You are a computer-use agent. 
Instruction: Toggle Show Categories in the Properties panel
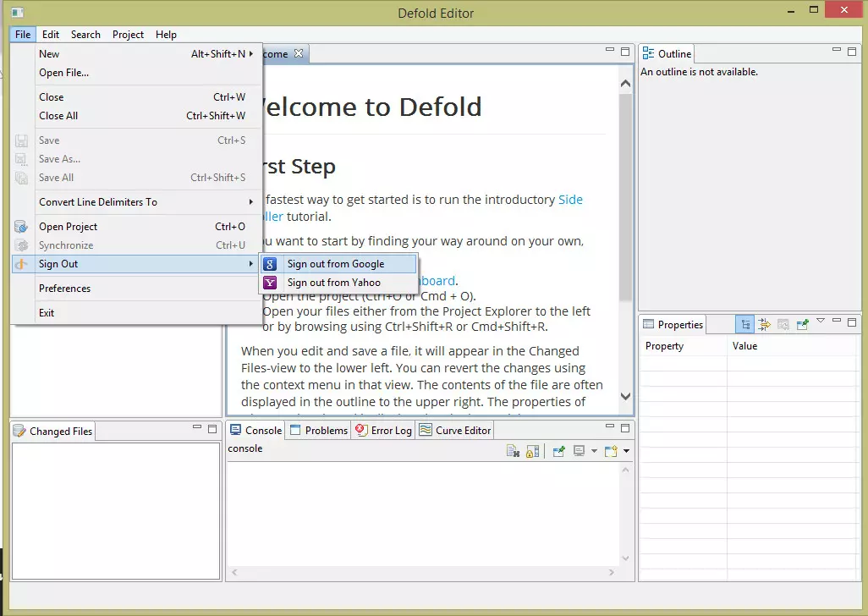[x=744, y=324]
